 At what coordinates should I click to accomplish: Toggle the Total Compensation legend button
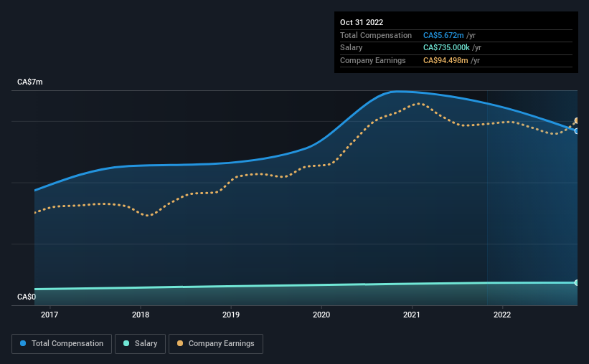pos(62,344)
